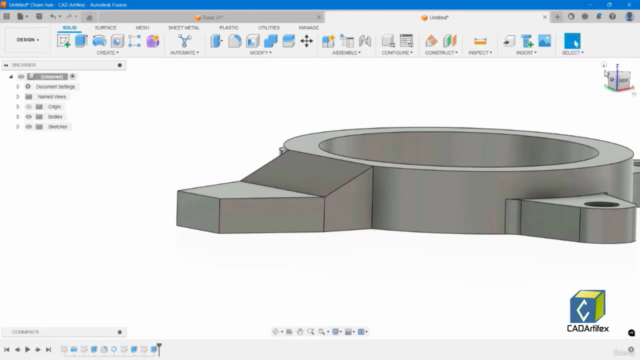Open the CONSTRUCT dropdown menu
This screenshot has width=640, height=360.
[441, 53]
